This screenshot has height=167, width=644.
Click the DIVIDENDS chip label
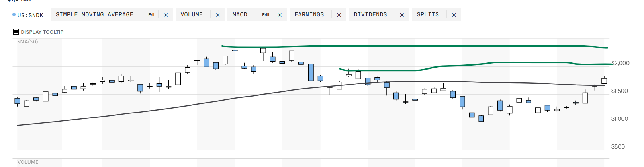coord(370,14)
